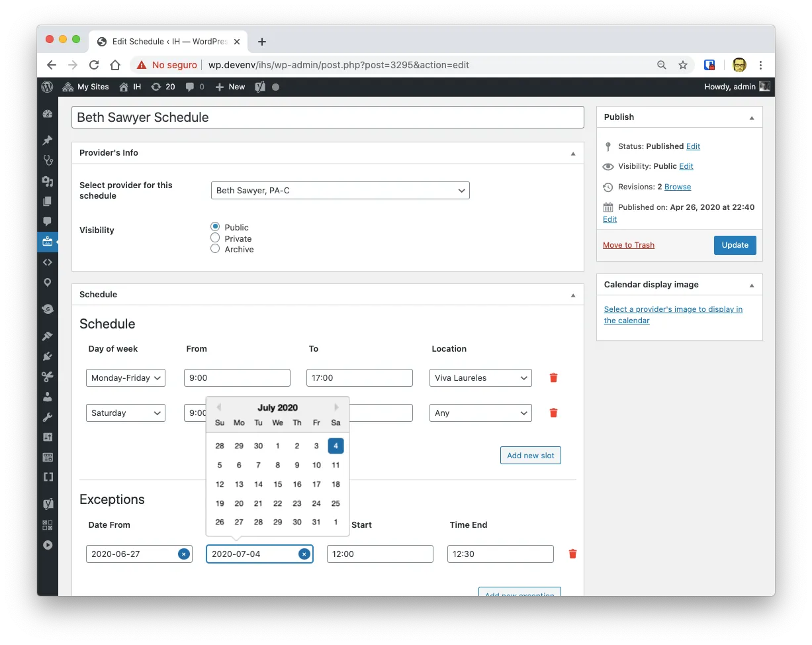This screenshot has width=812, height=645.
Task: Select July 31 in the calendar
Action: click(316, 522)
